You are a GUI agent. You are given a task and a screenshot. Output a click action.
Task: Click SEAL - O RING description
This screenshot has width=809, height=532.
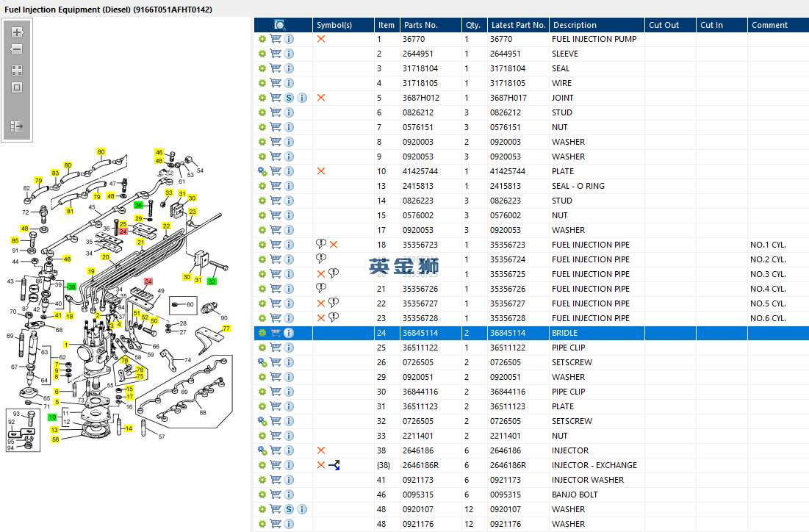click(578, 186)
